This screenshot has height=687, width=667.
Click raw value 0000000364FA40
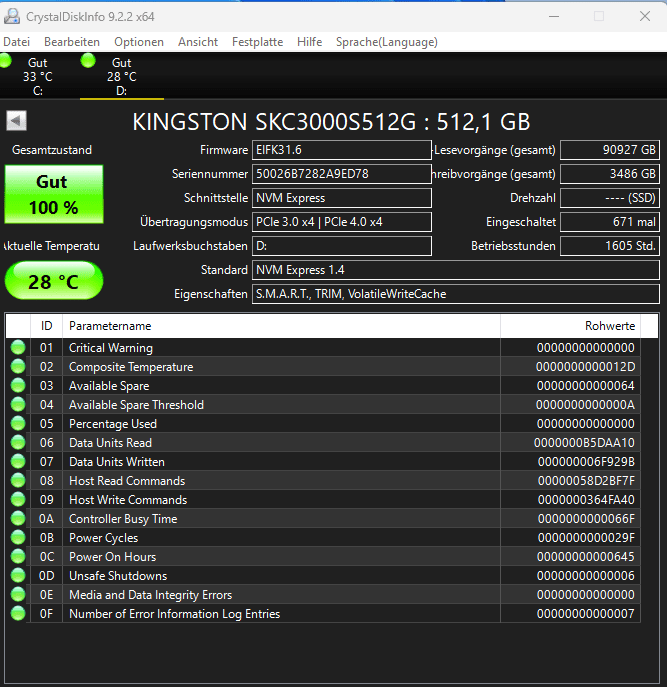coord(586,500)
